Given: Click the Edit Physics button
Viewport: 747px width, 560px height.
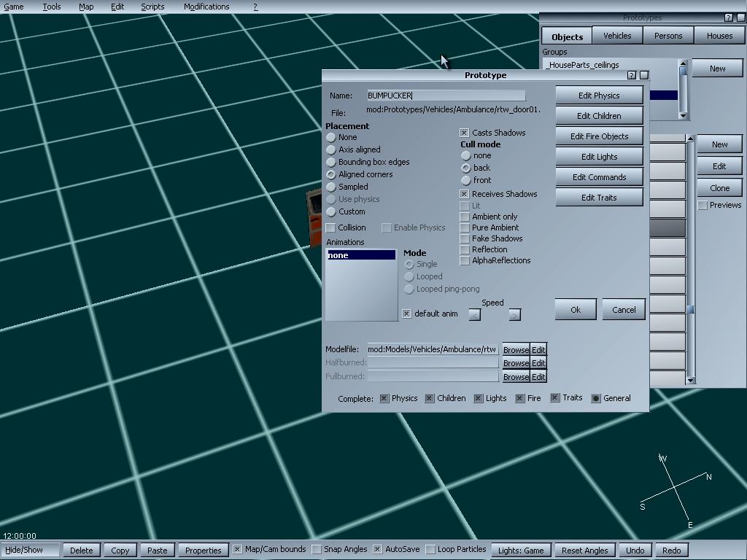Looking at the screenshot, I should tap(599, 96).
